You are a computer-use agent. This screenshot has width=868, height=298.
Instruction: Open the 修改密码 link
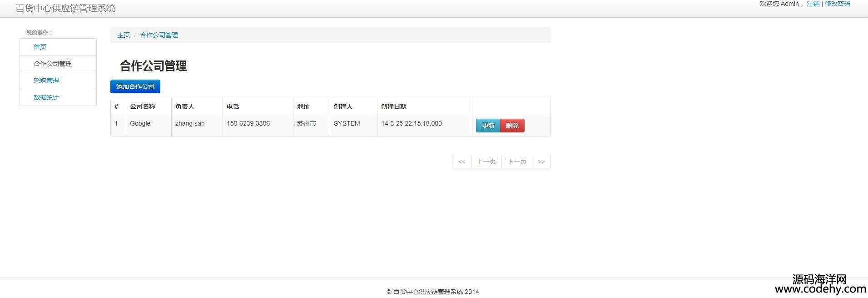click(837, 4)
